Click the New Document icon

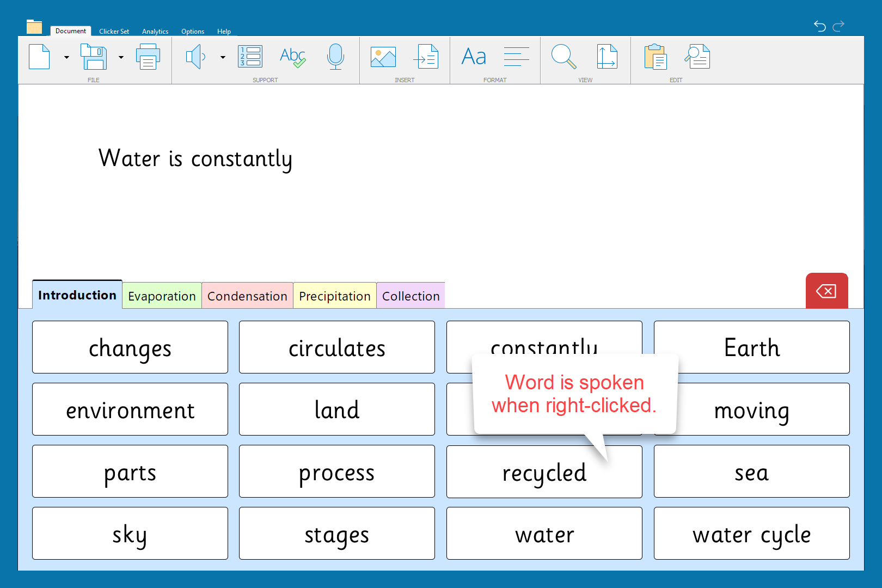(x=39, y=57)
